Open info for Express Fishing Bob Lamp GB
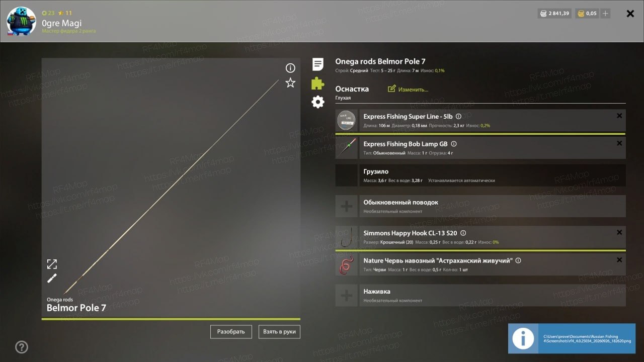 coord(454,144)
